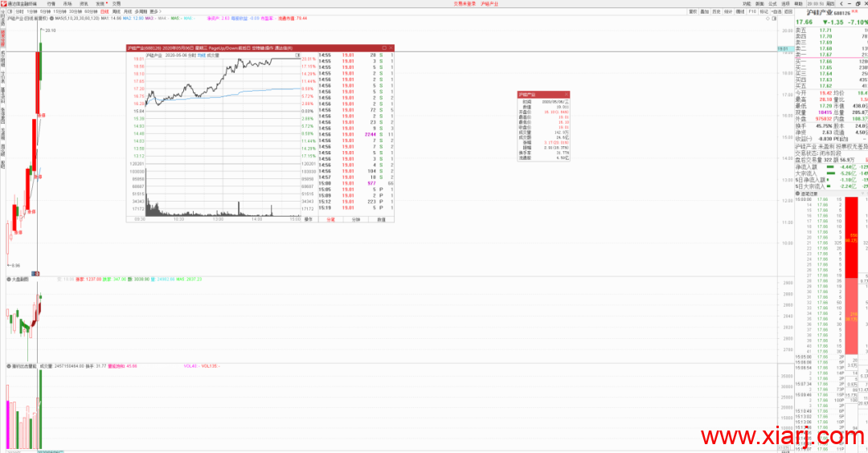This screenshot has width=868, height=453.
Task: Toggle the side panel icon above price axis
Action: coord(774,18)
